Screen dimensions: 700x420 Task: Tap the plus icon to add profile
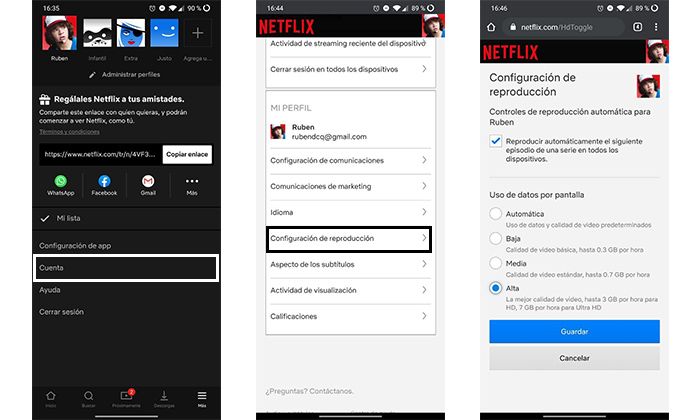click(x=198, y=33)
